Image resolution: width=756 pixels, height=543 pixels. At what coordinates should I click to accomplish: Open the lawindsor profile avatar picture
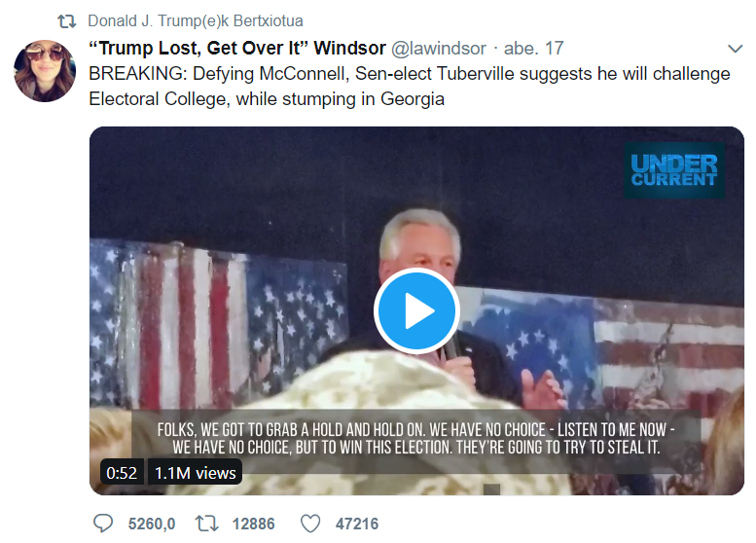pyautogui.click(x=45, y=71)
